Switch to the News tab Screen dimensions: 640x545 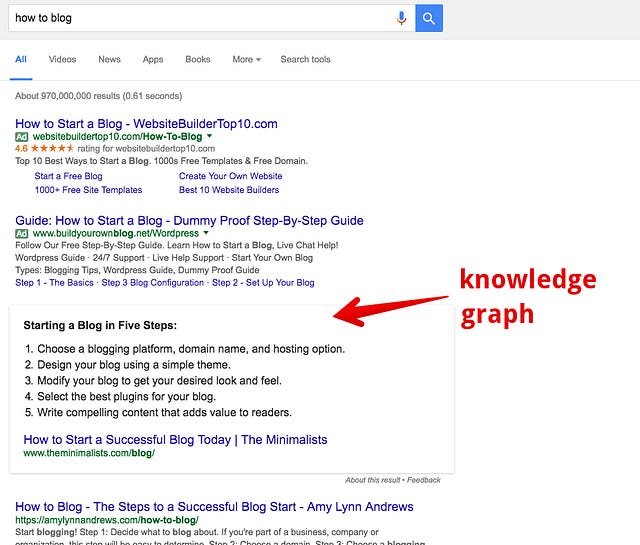click(109, 60)
